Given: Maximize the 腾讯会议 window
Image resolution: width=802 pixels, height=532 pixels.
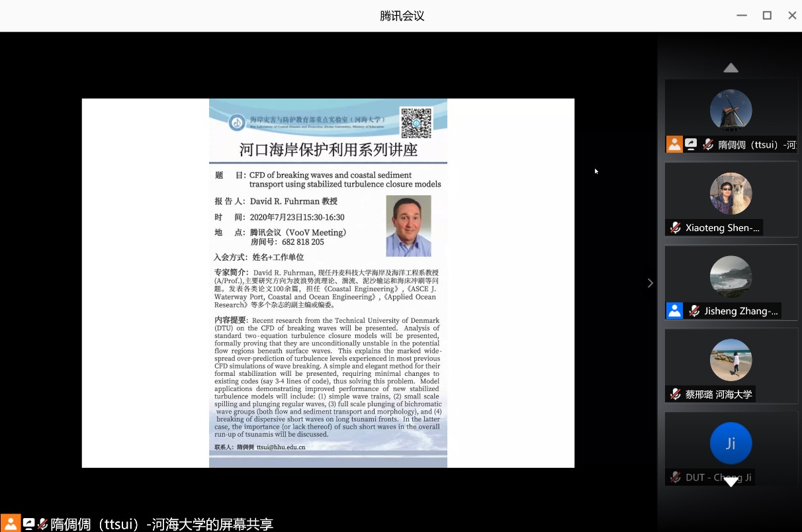Looking at the screenshot, I should point(767,15).
